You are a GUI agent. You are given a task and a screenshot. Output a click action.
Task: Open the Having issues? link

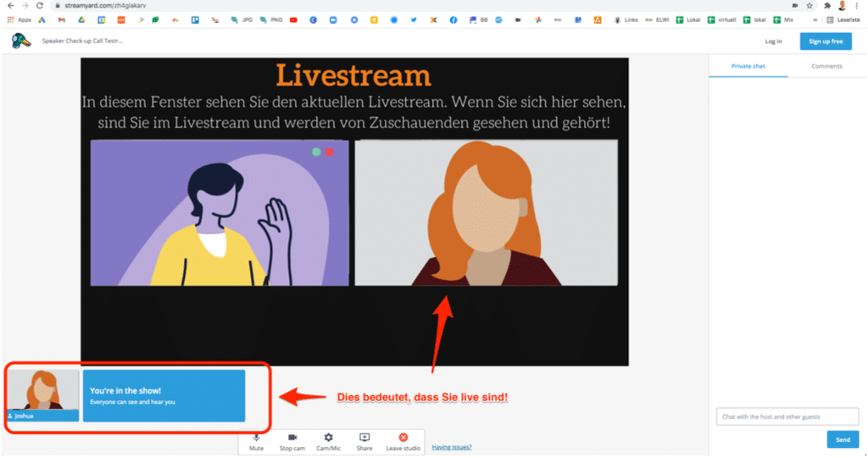click(x=452, y=447)
